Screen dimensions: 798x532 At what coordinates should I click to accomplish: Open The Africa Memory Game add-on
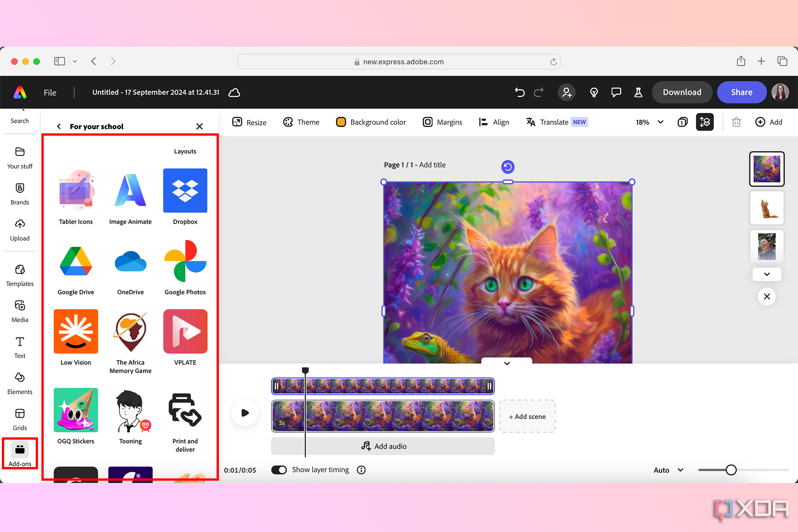(x=130, y=342)
